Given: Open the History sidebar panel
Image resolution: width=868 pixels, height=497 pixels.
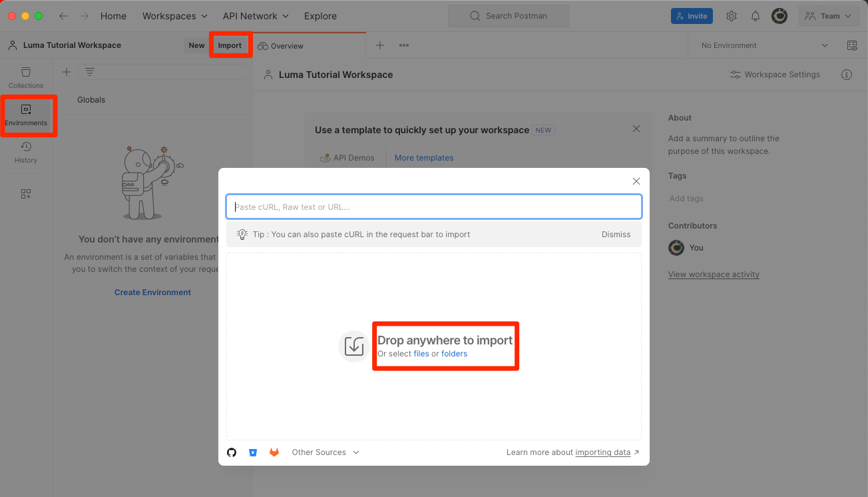Looking at the screenshot, I should click(x=26, y=152).
